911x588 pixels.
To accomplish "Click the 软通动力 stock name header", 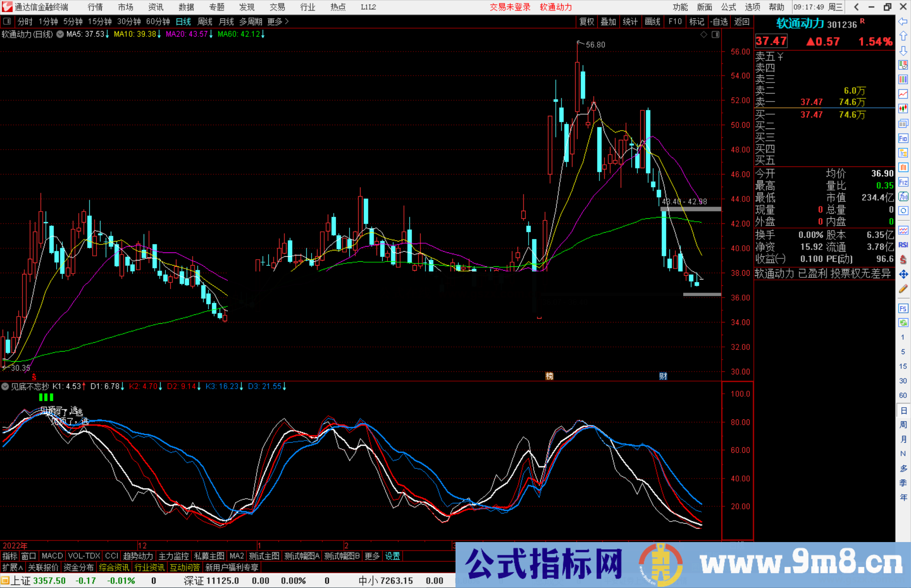I will pos(800,24).
